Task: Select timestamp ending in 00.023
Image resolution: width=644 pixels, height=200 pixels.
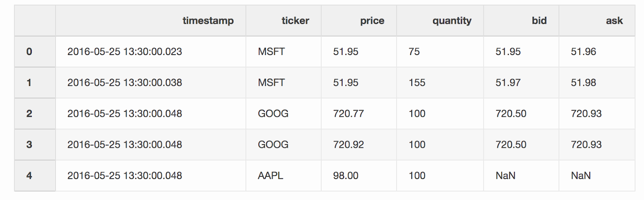Action: coord(124,52)
